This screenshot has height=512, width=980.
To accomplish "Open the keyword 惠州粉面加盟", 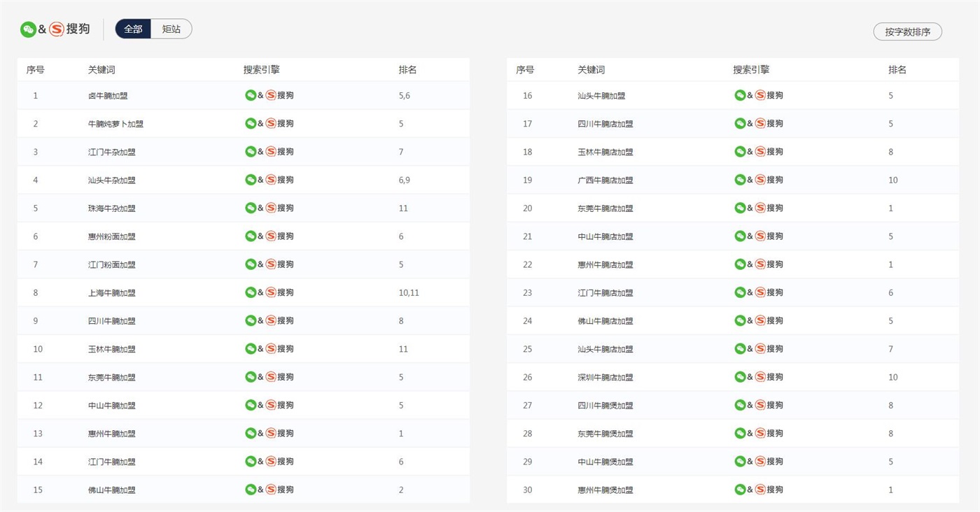I will tap(111, 236).
